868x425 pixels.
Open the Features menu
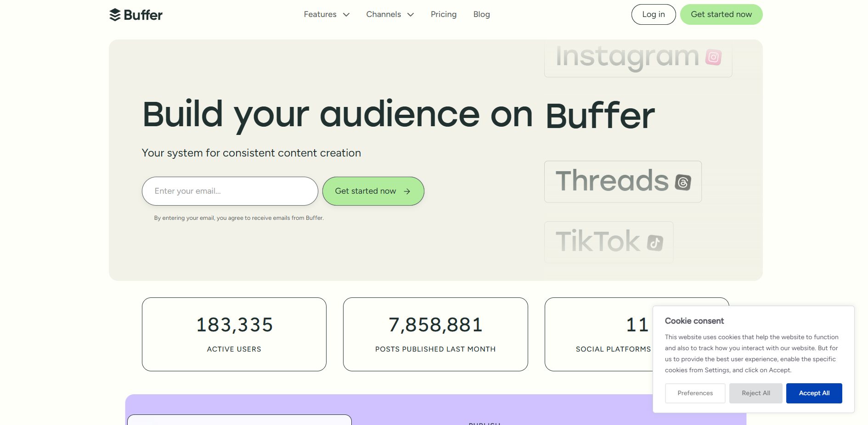click(327, 14)
